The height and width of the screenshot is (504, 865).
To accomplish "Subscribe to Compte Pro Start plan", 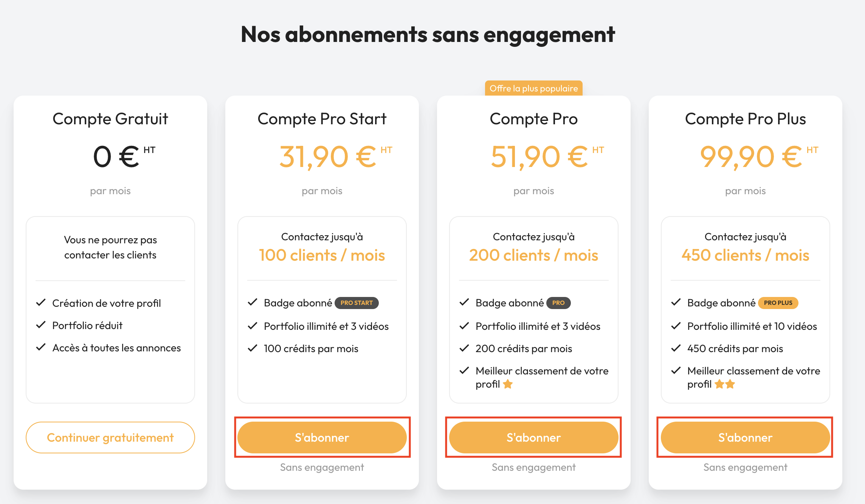I will tap(322, 438).
